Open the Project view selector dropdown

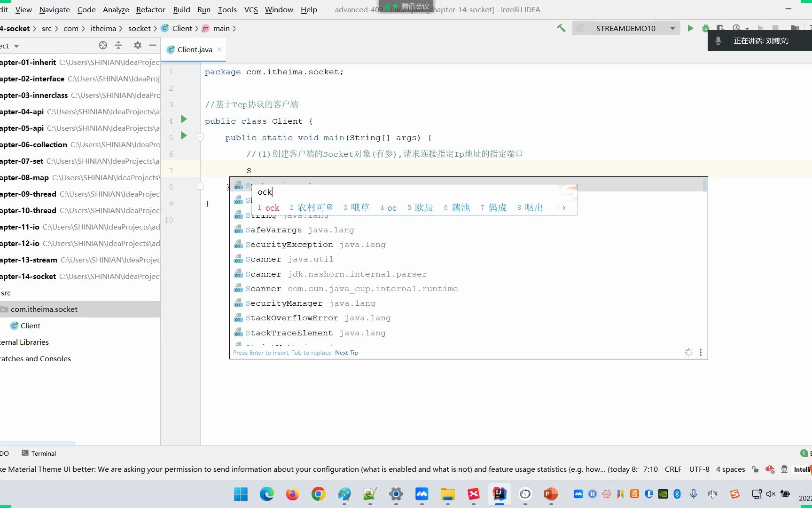pyautogui.click(x=16, y=46)
